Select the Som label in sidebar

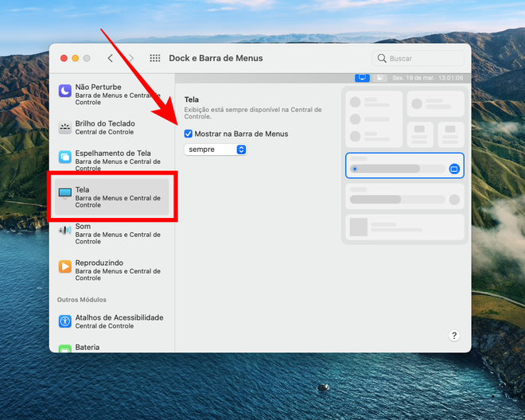tap(83, 227)
